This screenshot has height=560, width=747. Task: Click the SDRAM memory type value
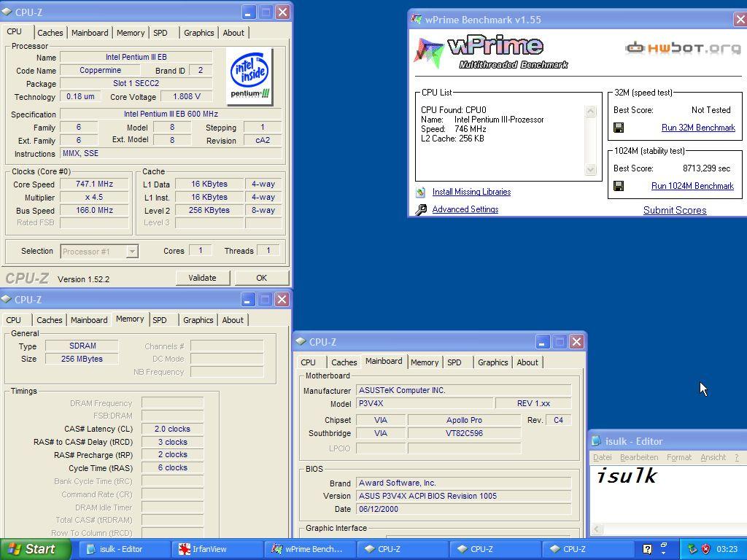[x=82, y=346]
